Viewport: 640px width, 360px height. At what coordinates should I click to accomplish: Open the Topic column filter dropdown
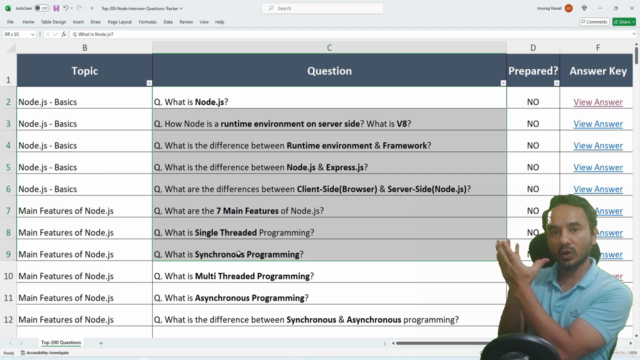point(149,83)
